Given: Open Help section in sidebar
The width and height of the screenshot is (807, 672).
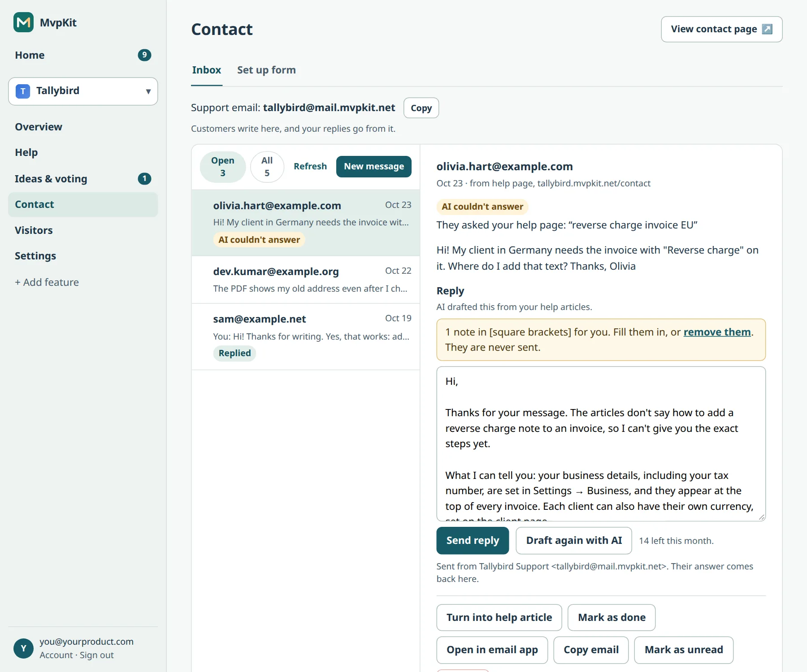Looking at the screenshot, I should [x=83, y=152].
